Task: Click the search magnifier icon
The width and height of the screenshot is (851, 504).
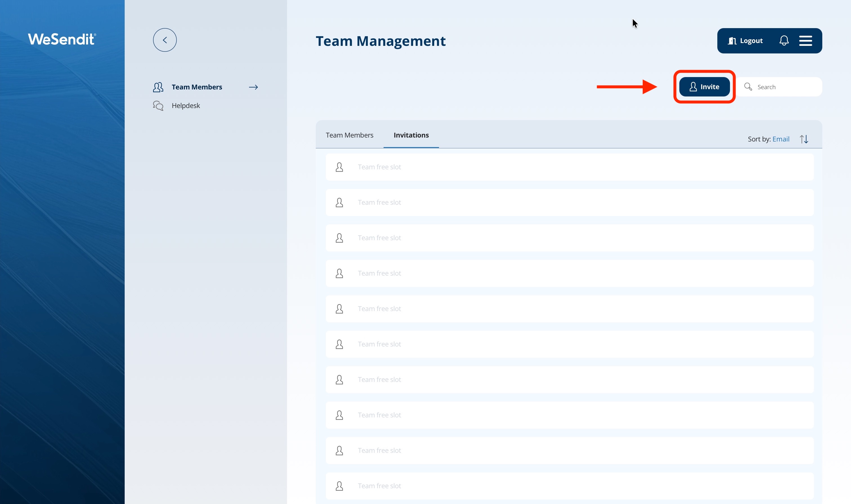Action: (x=748, y=87)
